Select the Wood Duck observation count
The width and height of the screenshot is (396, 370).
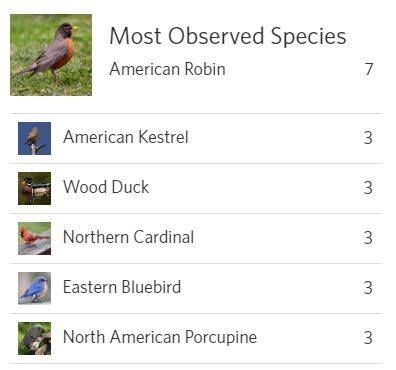[368, 188]
